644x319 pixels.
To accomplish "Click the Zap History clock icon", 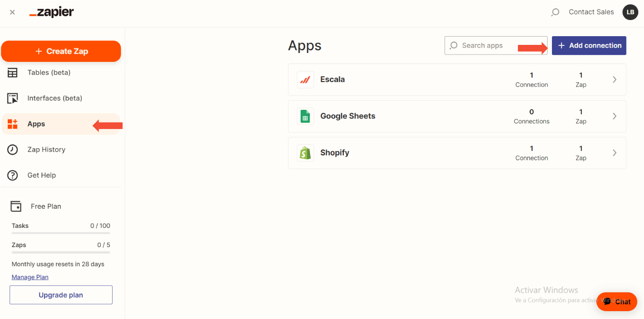I will pyautogui.click(x=13, y=150).
